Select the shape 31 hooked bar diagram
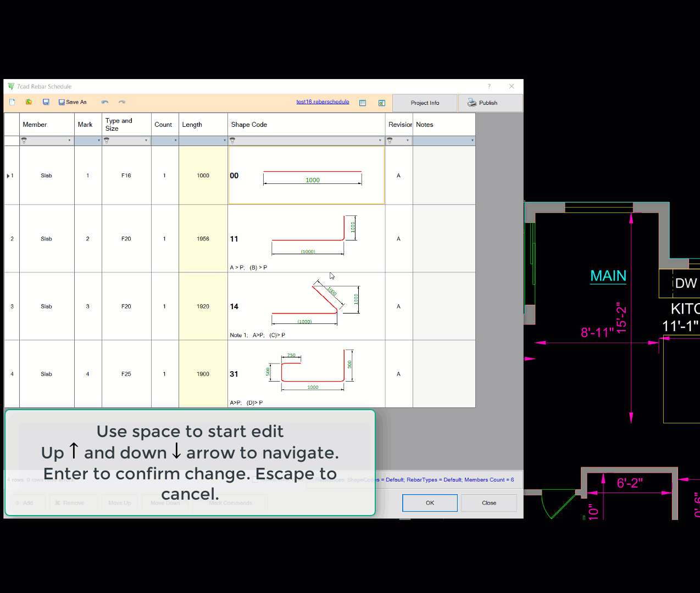The image size is (700, 593). (x=310, y=371)
